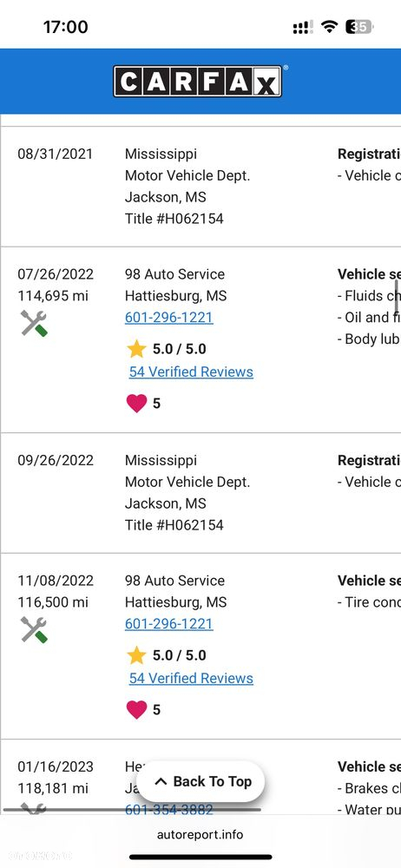Click the up chevron in Back To Top
This screenshot has width=401, height=868.
point(161,782)
